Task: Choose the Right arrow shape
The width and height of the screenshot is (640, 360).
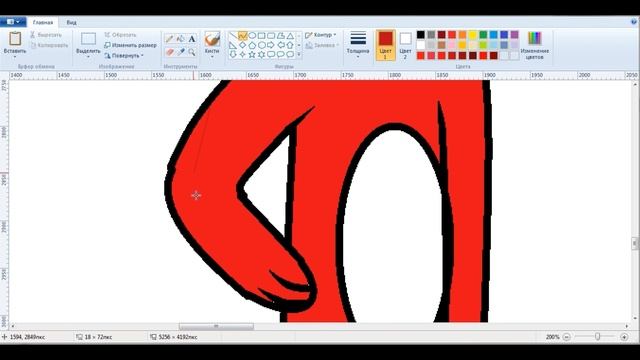Action: click(271, 45)
